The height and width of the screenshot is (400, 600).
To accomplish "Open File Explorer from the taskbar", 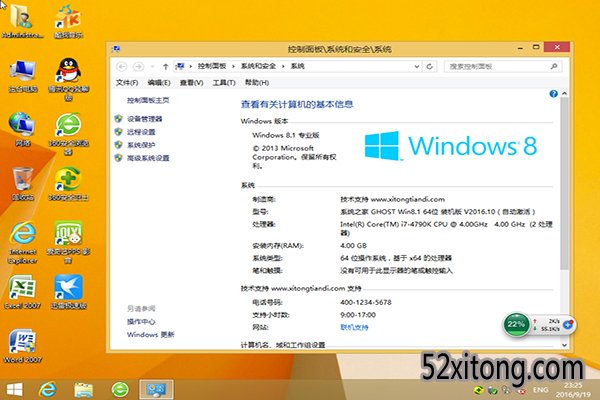I will pos(83,390).
